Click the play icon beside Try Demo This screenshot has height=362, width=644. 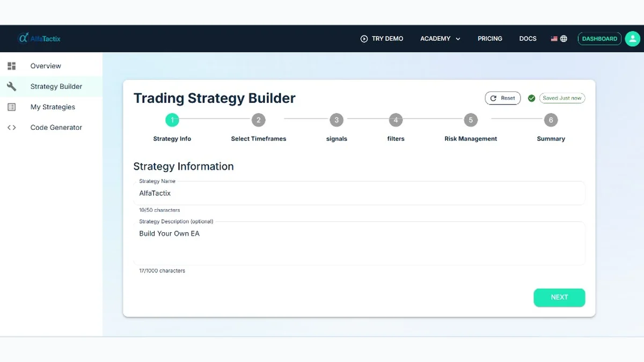tap(364, 39)
